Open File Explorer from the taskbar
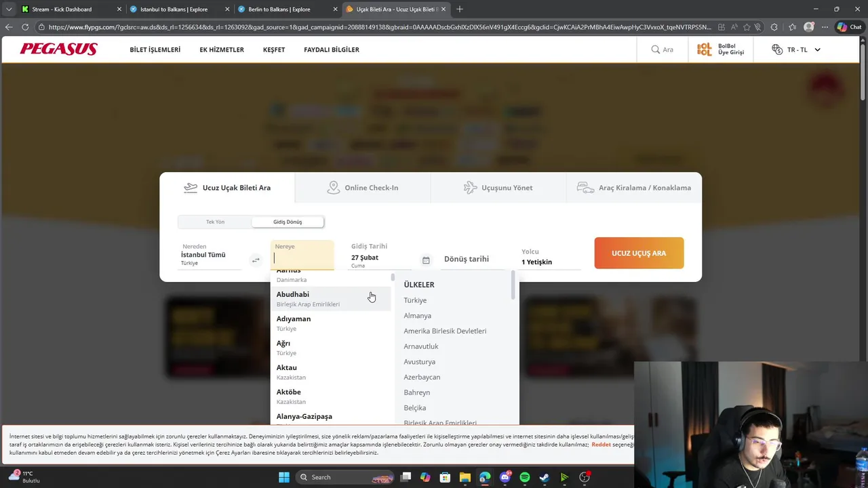Screen dimensions: 868x488 465,477
